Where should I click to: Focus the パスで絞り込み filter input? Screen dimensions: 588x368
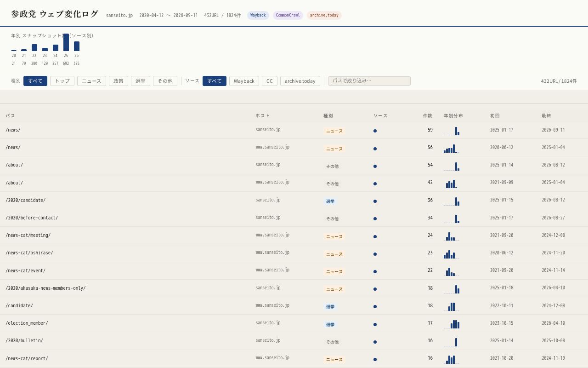(369, 81)
